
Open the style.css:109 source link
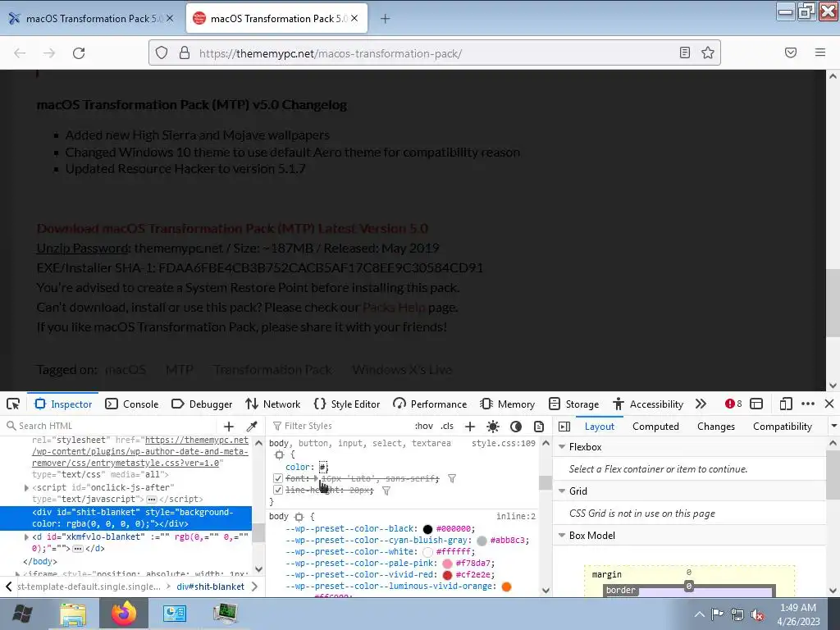click(503, 443)
